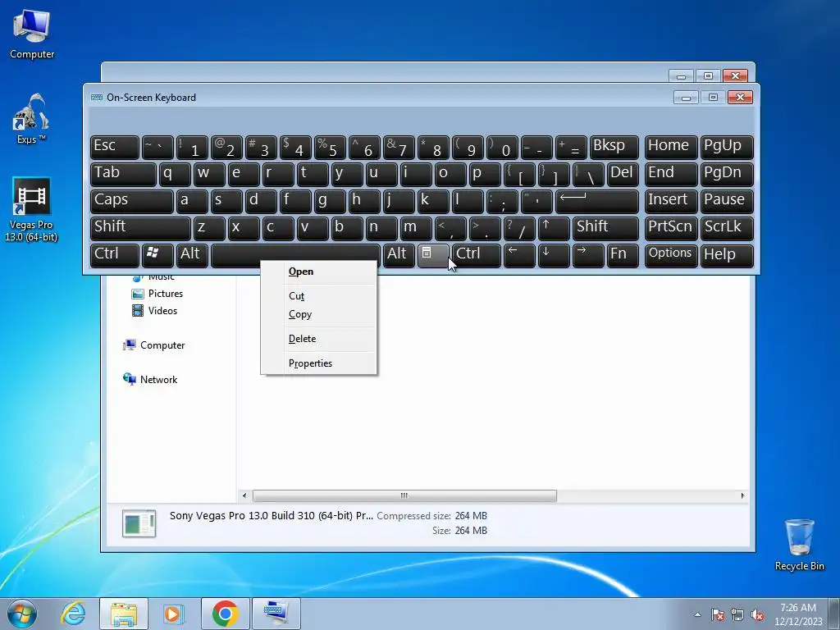Choose Open from context menu
The width and height of the screenshot is (840, 630).
pos(319,272)
